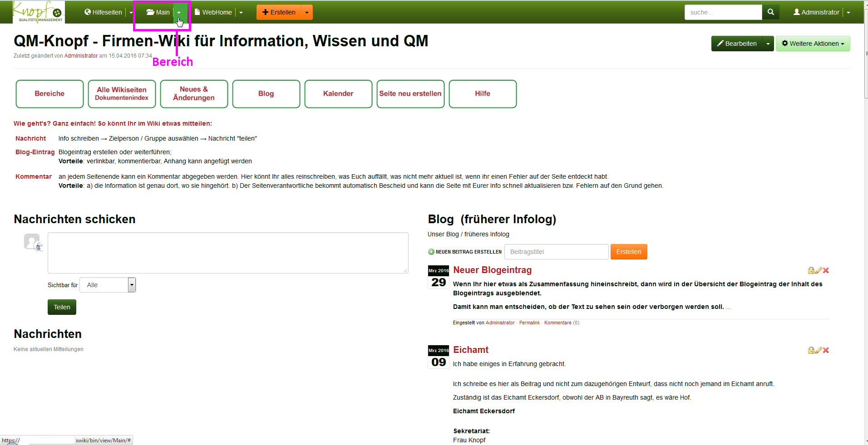This screenshot has height=445, width=868.
Task: Click the pencil icon for Eichamt post
Action: tap(819, 350)
